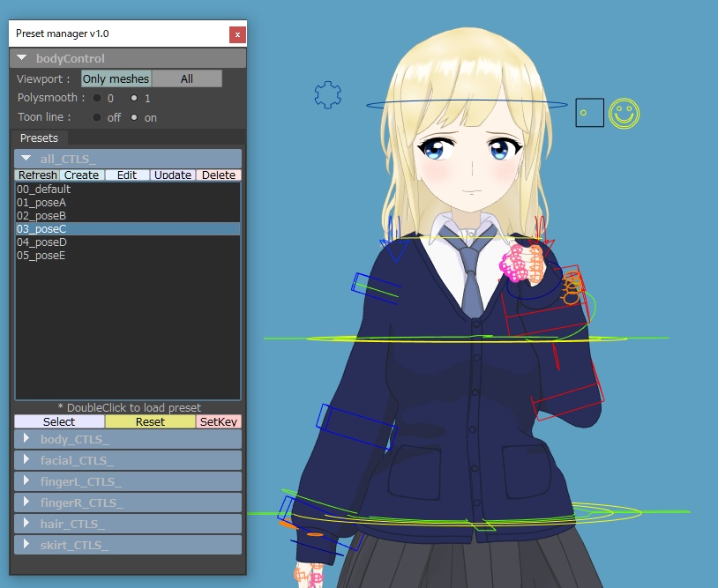Click the black square eye-target control box
The width and height of the screenshot is (718, 588).
point(589,113)
